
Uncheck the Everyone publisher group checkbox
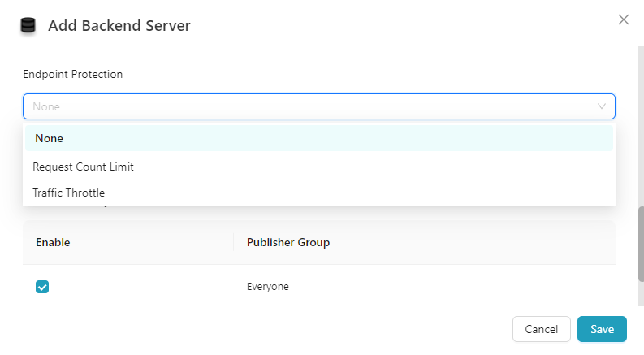tap(42, 287)
